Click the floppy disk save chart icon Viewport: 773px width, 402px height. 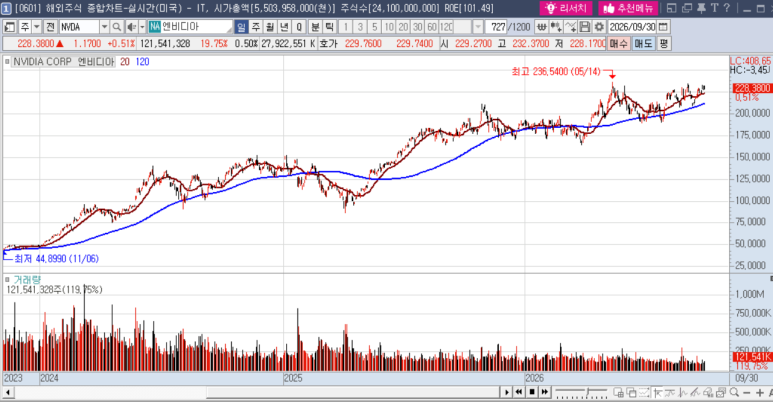[585, 27]
